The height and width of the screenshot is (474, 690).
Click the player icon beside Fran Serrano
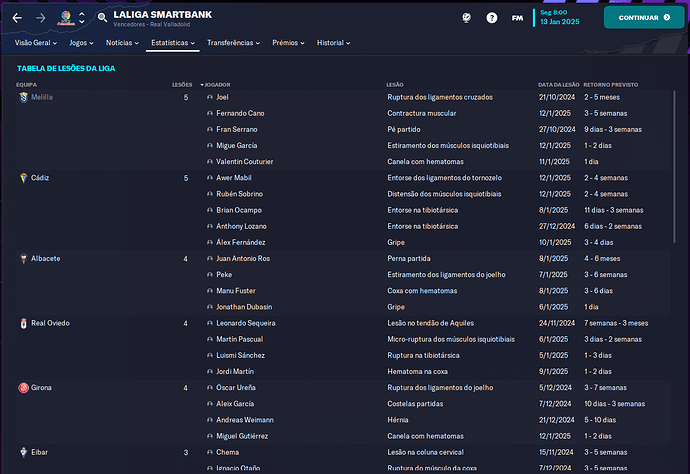210,129
